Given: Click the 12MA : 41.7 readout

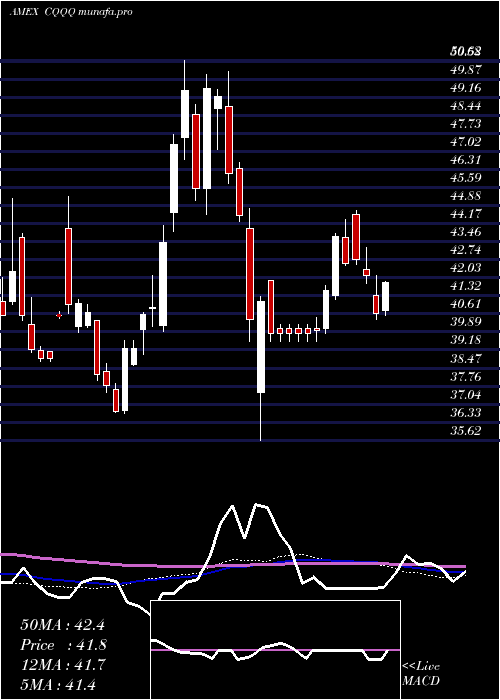Looking at the screenshot, I should point(62,665).
